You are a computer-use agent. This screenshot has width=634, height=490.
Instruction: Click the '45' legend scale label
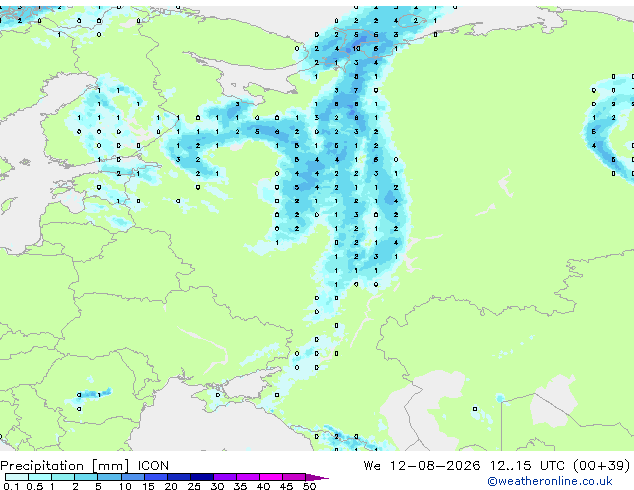(286, 486)
